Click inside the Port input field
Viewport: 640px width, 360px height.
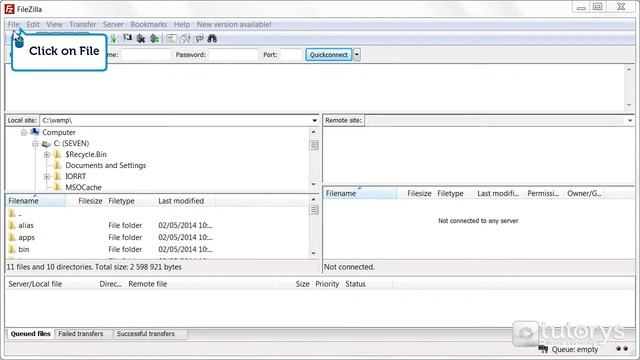click(291, 55)
